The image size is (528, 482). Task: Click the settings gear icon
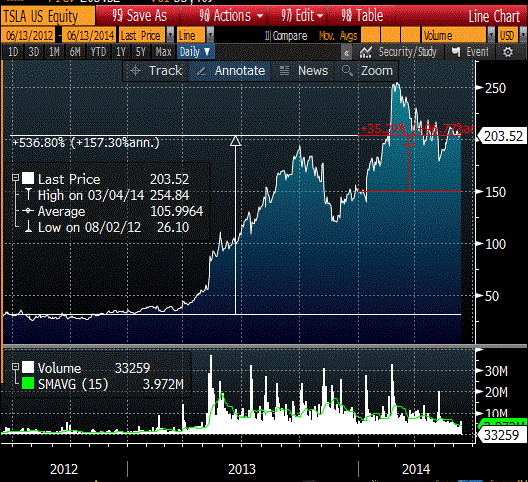508,52
